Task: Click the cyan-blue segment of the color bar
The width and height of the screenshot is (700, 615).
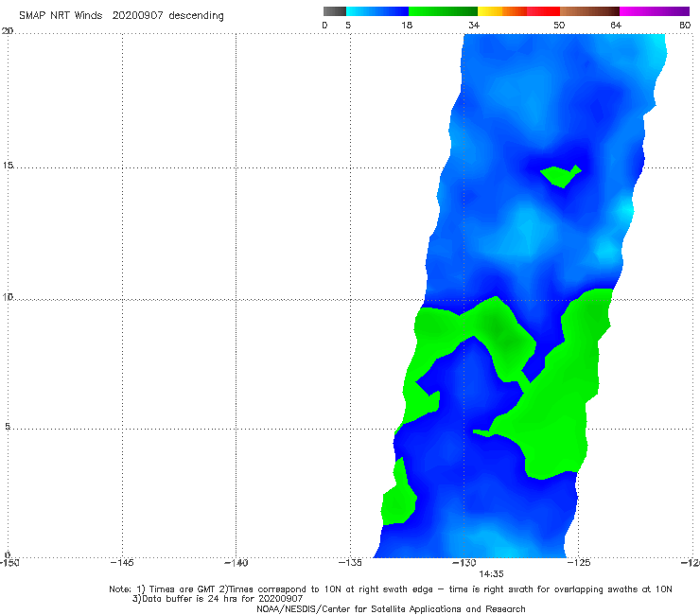Action: 377,11
